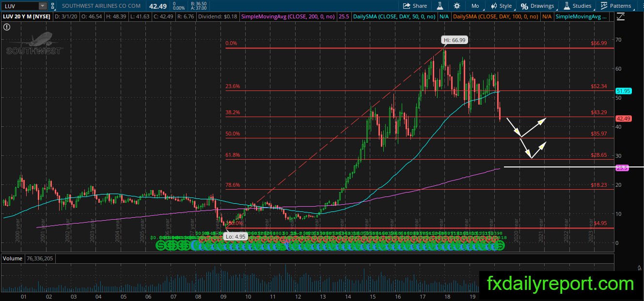Click the truncated SimpleMovingAvg ... study label

coord(581,16)
